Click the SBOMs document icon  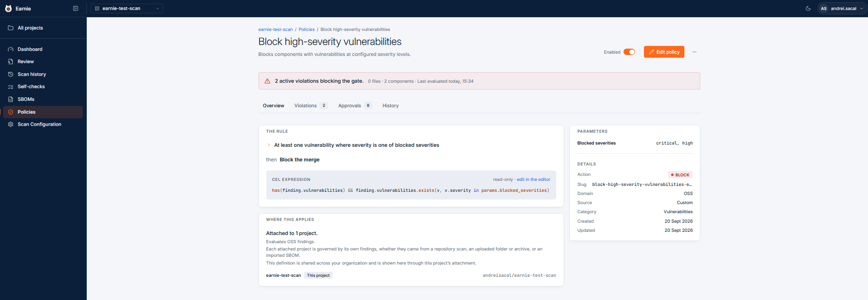[10, 99]
